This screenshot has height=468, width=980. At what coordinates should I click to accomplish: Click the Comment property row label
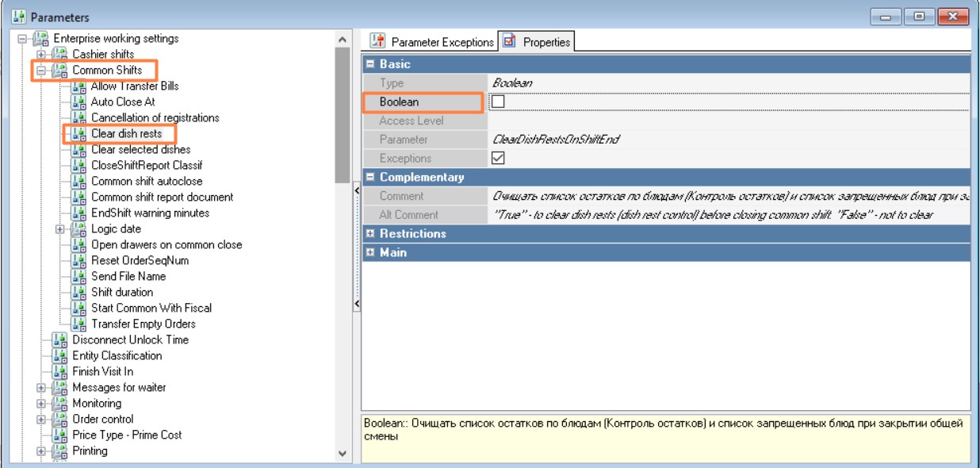coord(401,196)
